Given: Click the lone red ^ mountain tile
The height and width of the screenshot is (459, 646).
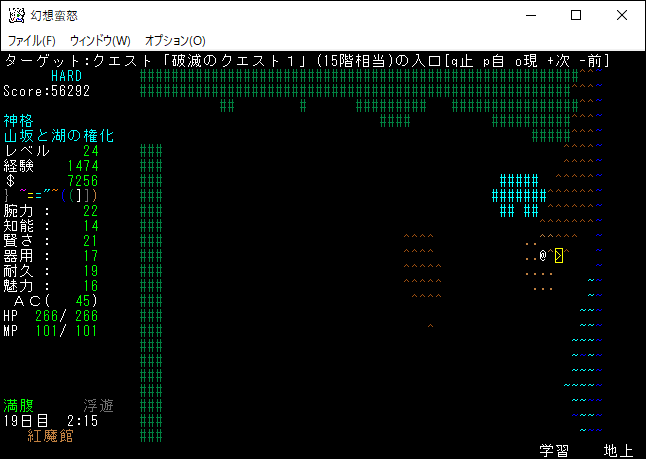Looking at the screenshot, I should 430,326.
